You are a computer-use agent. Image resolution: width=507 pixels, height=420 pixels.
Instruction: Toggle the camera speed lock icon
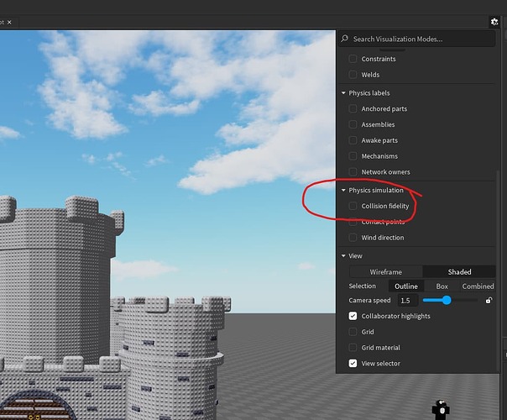coord(489,300)
